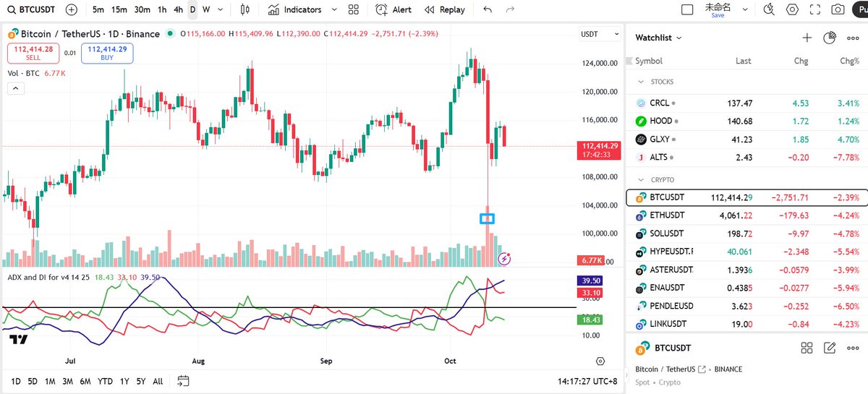Select the D daily timeframe
The image size is (868, 394).
[192, 10]
